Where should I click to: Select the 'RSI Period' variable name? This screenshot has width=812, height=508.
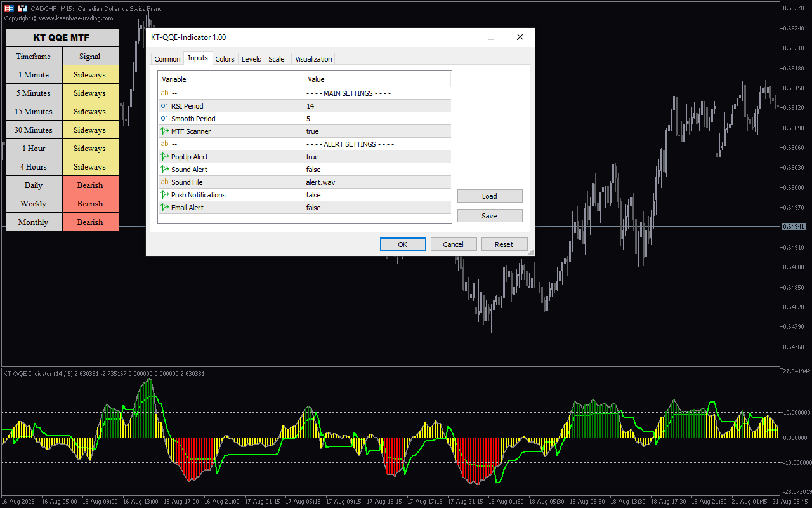[x=187, y=106]
